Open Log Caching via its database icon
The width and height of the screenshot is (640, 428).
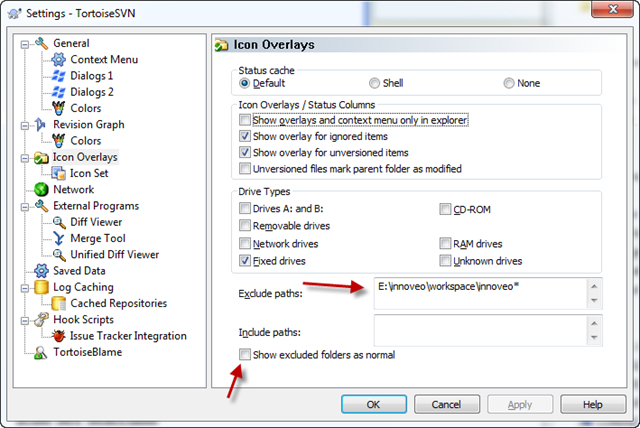(42, 287)
